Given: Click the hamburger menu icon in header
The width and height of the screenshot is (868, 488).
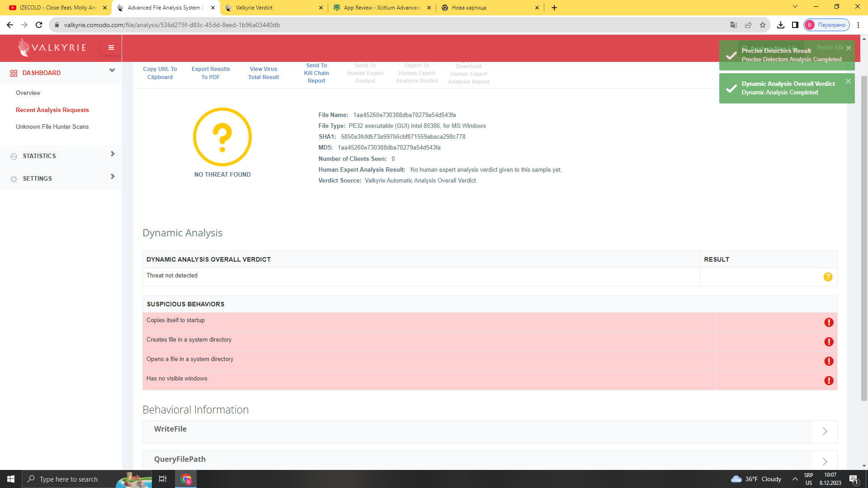Looking at the screenshot, I should [x=111, y=47].
